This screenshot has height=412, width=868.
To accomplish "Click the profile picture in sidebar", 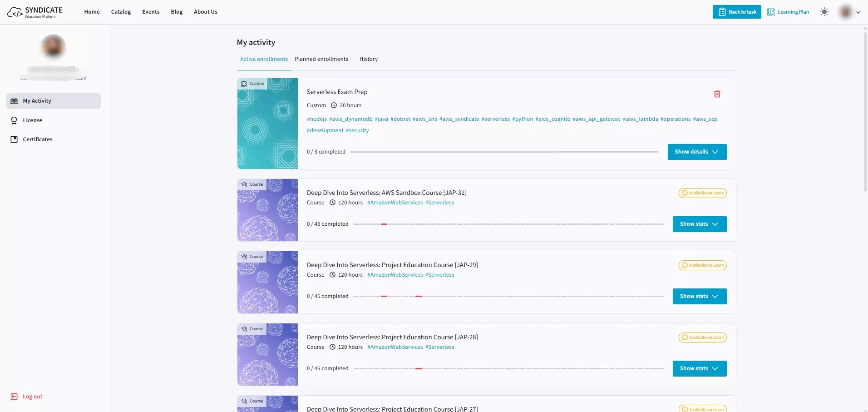I will pos(53,47).
